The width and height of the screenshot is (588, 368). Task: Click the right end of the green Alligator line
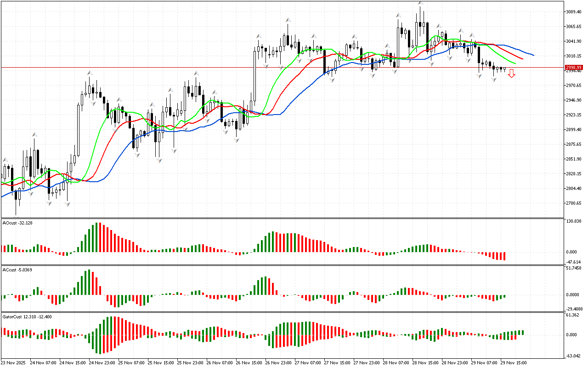click(x=515, y=63)
